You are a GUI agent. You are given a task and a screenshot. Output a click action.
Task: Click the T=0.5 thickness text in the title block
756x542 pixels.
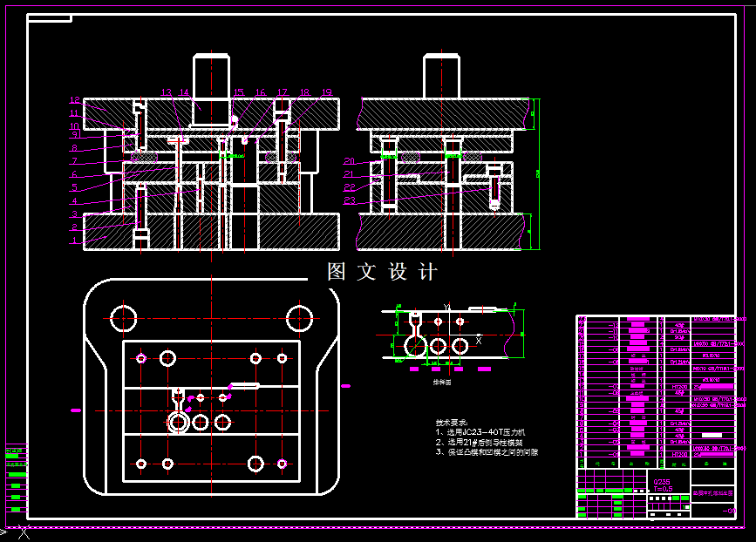[663, 489]
